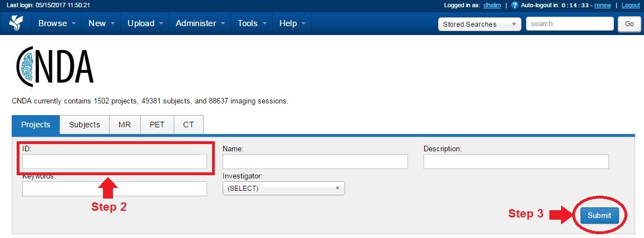Click the XNAT home logo icon

[x=16, y=23]
